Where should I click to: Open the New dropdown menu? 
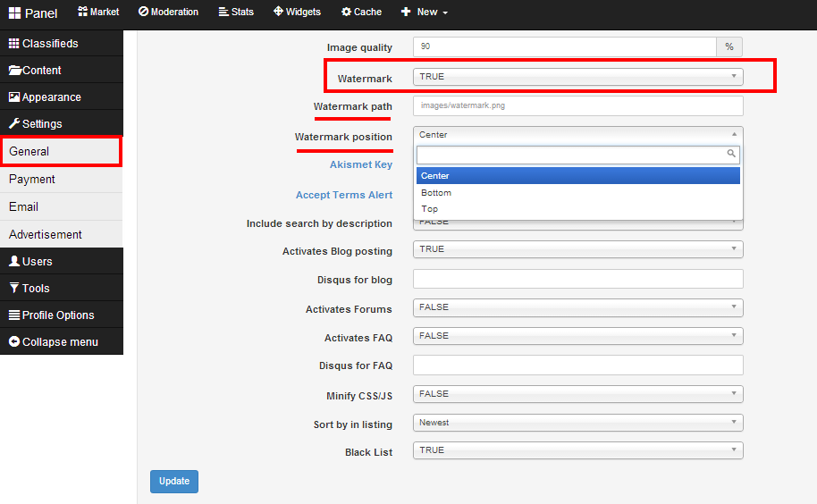point(425,12)
